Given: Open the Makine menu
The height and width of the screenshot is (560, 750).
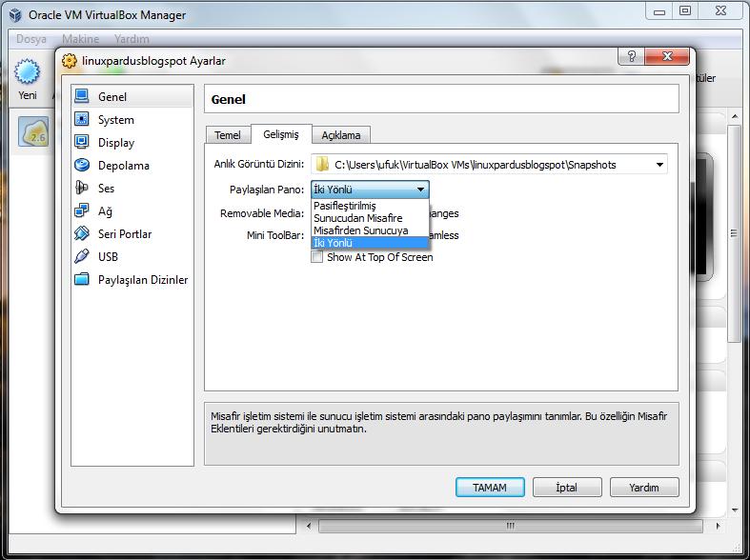Looking at the screenshot, I should (x=80, y=39).
